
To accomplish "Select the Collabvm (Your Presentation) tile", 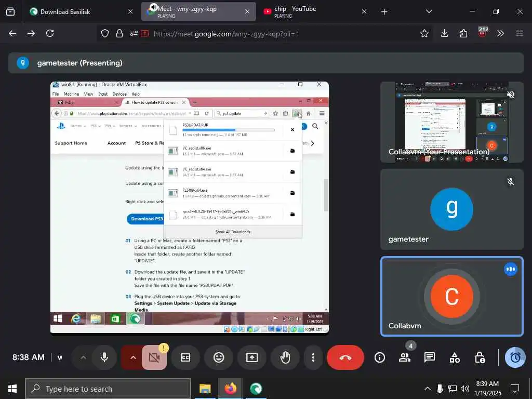I will point(452,122).
